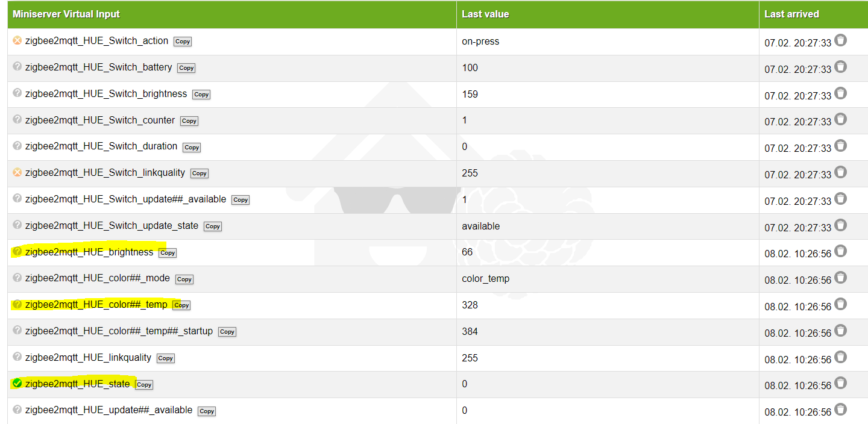Toggle question-mark status of HUE_brightness
The height and width of the screenshot is (424, 868).
(x=17, y=252)
